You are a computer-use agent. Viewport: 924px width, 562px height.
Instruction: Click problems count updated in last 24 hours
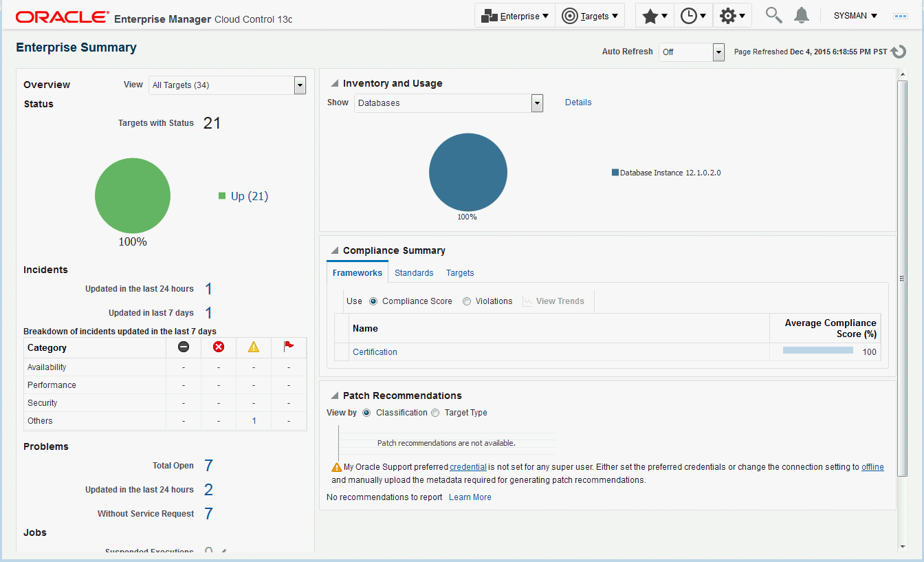click(x=208, y=490)
